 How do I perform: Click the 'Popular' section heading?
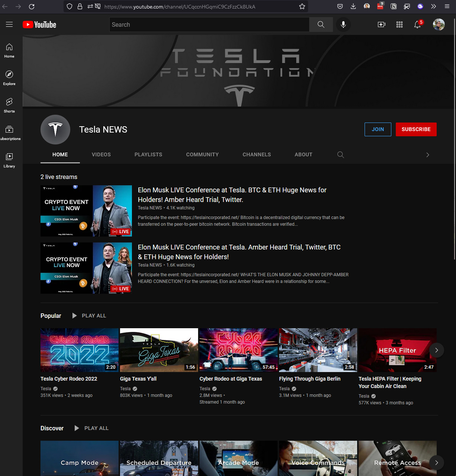click(x=51, y=316)
